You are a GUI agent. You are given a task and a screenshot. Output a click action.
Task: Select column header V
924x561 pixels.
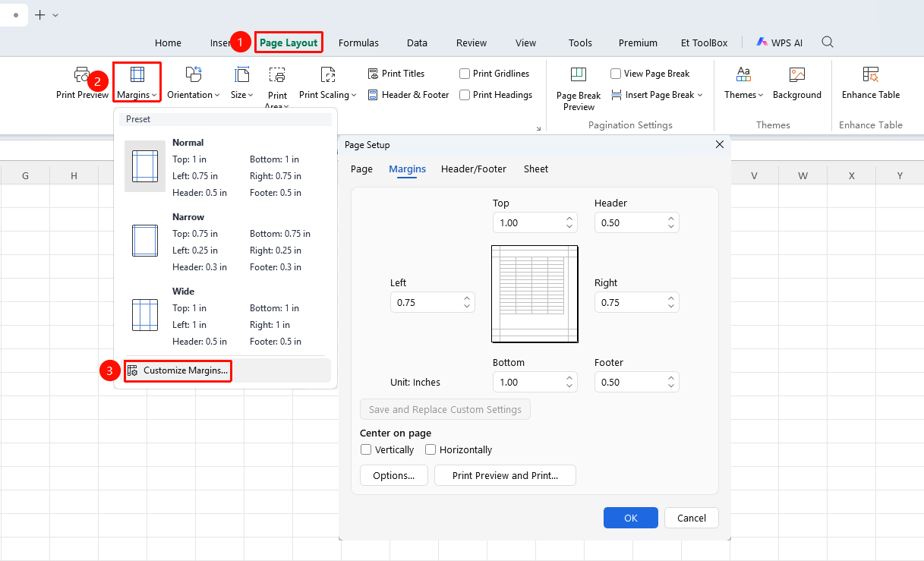[755, 175]
